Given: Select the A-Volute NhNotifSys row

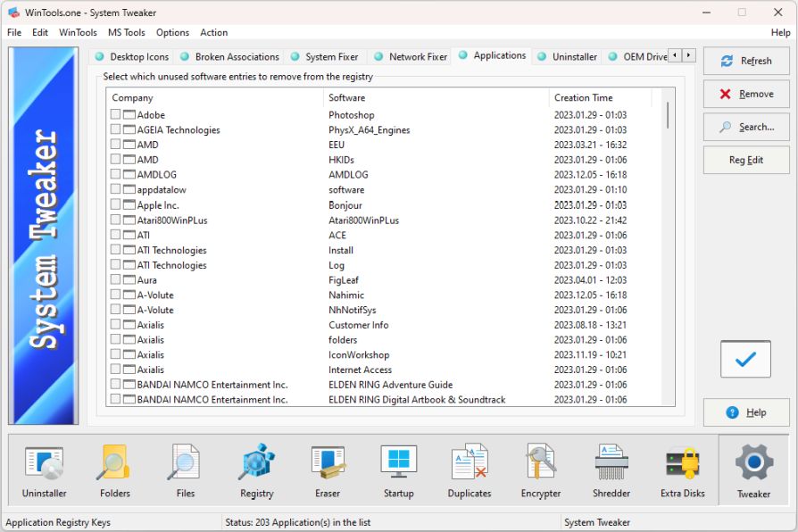Looking at the screenshot, I should (384, 310).
